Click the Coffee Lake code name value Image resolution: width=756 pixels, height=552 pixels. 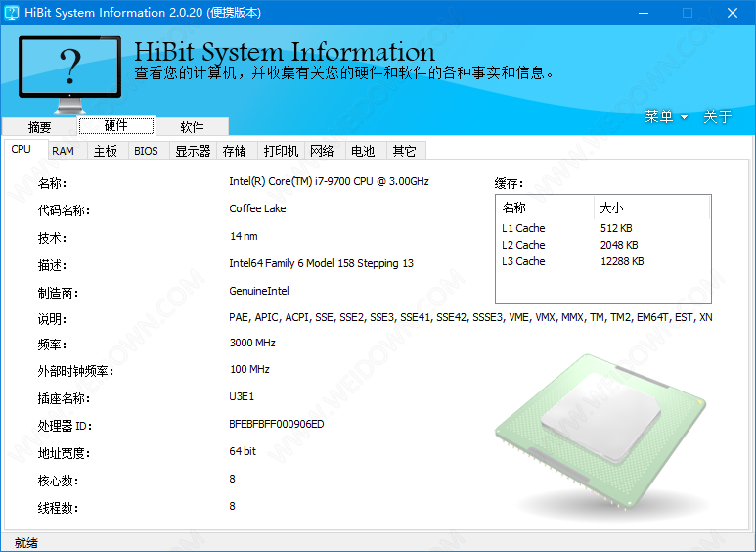[x=257, y=208]
